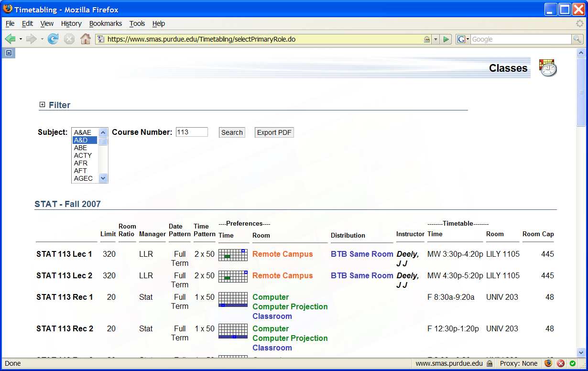588x371 pixels.
Task: Click Remote Campus in the Lec 1 row
Action: tap(283, 254)
